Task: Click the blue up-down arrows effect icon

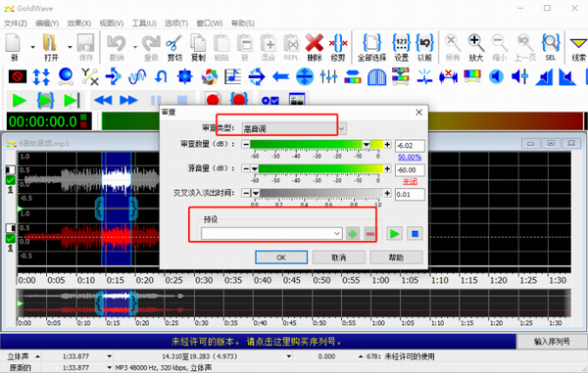Action: point(41,76)
